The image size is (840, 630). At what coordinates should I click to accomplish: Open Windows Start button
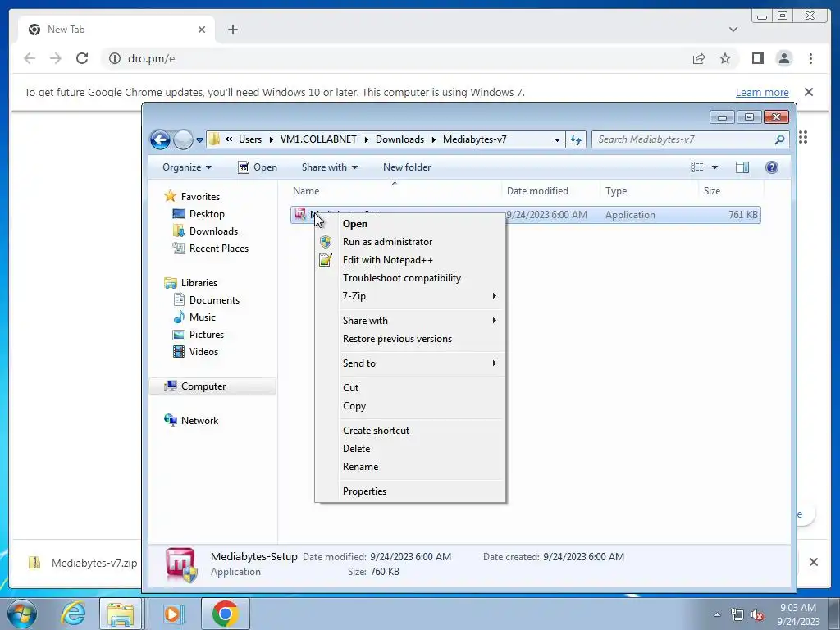(22, 614)
